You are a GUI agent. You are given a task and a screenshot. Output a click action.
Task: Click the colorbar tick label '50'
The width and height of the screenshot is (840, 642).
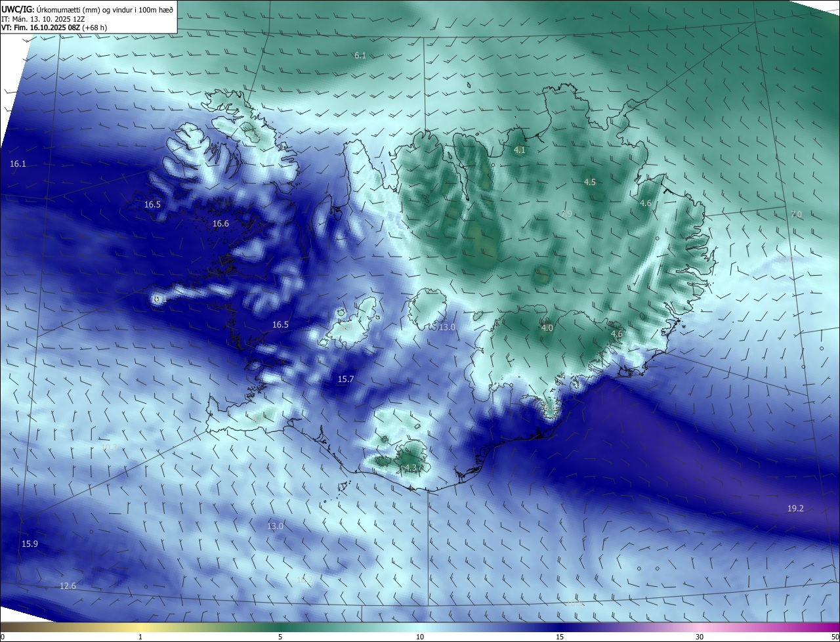pyautogui.click(x=835, y=637)
